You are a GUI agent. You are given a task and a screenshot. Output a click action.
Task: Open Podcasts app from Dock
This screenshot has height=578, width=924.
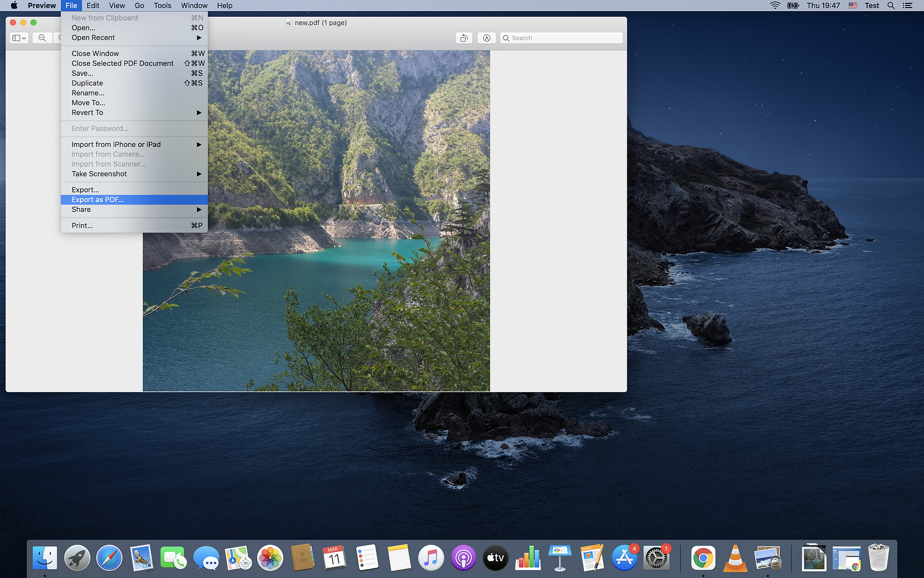pyautogui.click(x=463, y=558)
